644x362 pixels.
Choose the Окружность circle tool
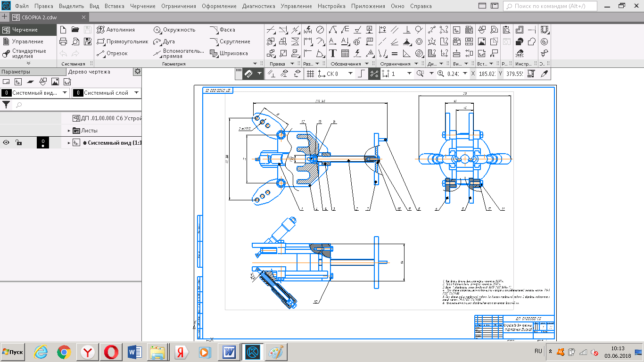click(x=174, y=30)
